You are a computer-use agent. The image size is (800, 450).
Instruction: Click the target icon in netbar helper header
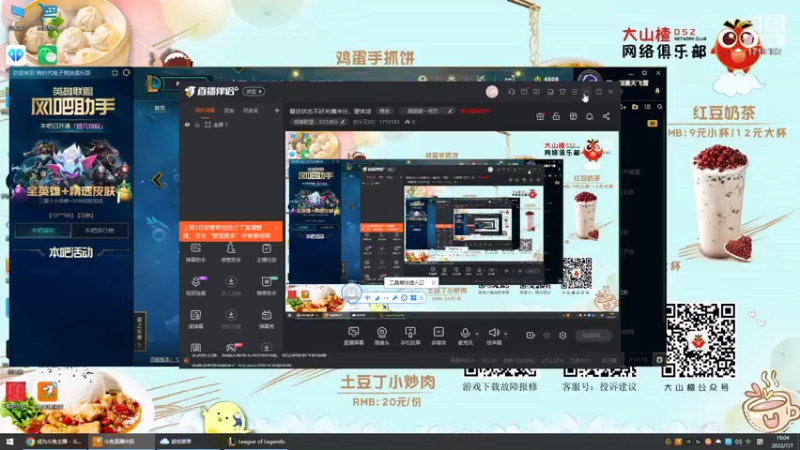(115, 73)
